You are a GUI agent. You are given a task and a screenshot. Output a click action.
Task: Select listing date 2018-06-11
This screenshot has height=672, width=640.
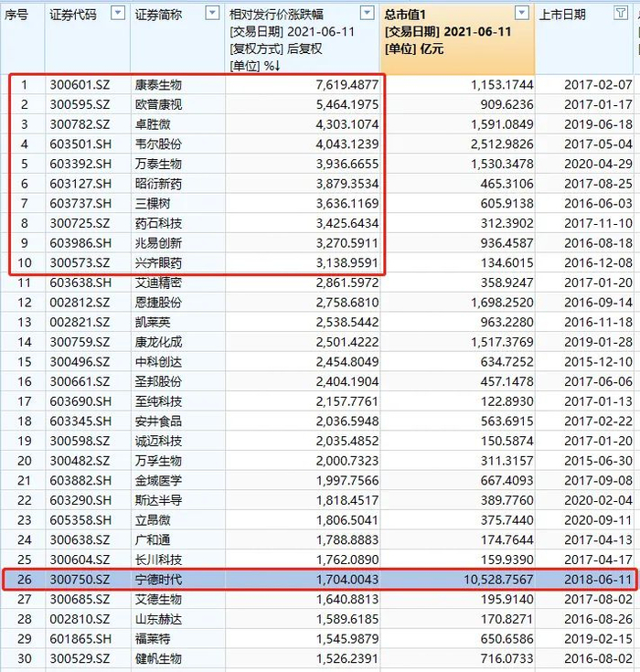(x=599, y=580)
